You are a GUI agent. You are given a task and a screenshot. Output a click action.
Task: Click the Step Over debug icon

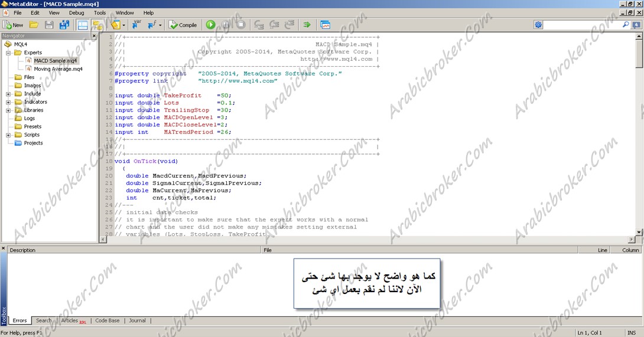[274, 25]
